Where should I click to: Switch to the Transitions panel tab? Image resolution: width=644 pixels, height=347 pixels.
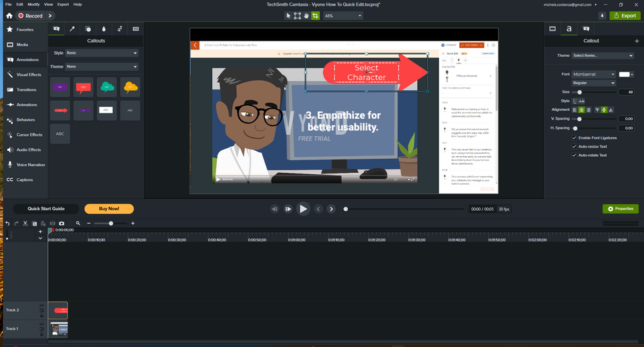pos(27,89)
